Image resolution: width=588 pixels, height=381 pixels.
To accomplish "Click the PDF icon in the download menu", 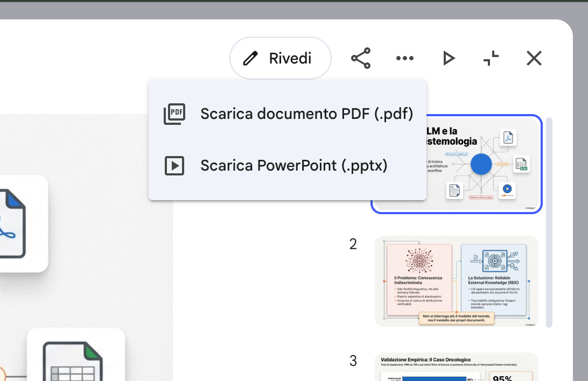I will pyautogui.click(x=174, y=114).
